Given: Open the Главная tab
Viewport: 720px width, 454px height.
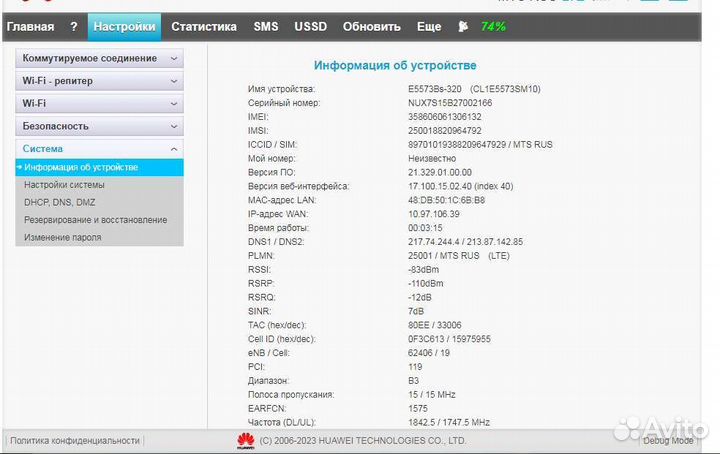Looking at the screenshot, I should 30,27.
